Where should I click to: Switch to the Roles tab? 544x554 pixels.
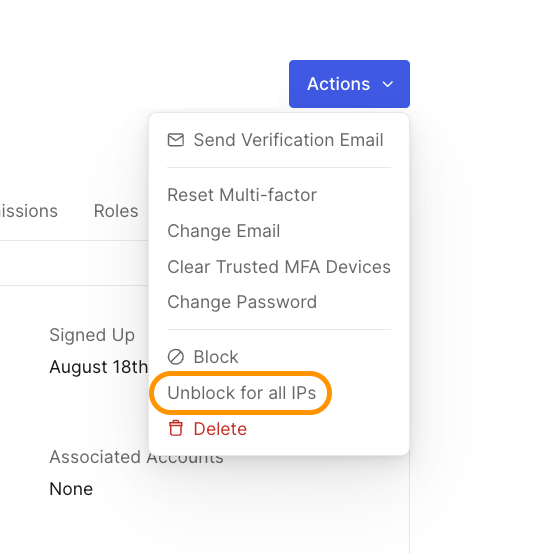[x=116, y=211]
